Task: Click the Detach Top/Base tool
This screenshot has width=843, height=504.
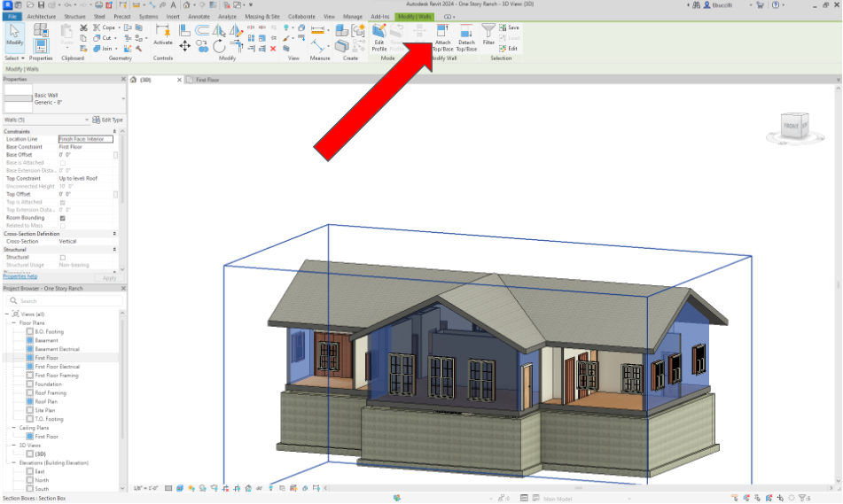Action: pyautogui.click(x=466, y=37)
